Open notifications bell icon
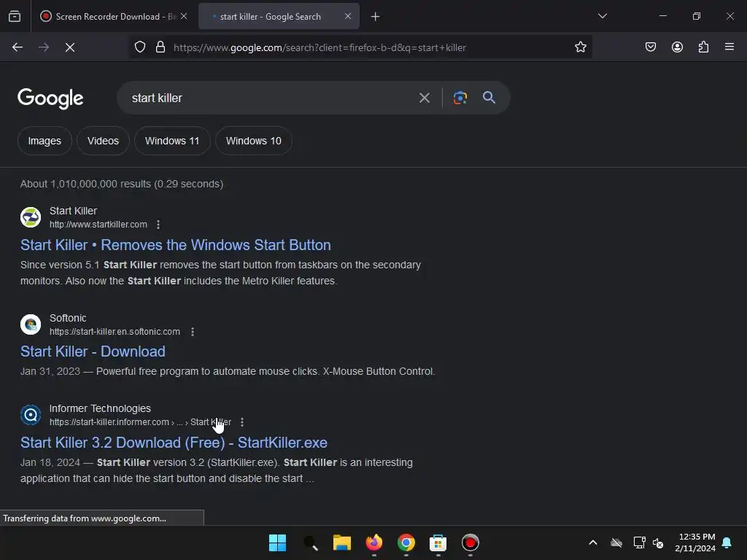 coord(727,542)
